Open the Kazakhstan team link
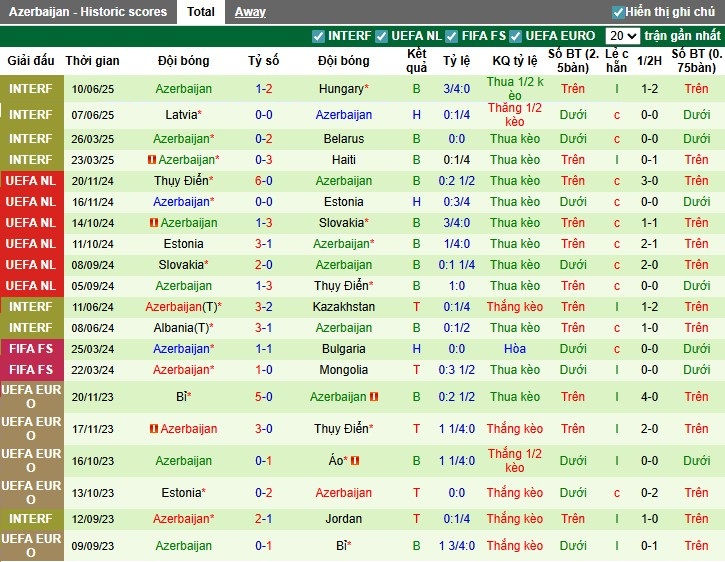This screenshot has height=562, width=725. (343, 307)
